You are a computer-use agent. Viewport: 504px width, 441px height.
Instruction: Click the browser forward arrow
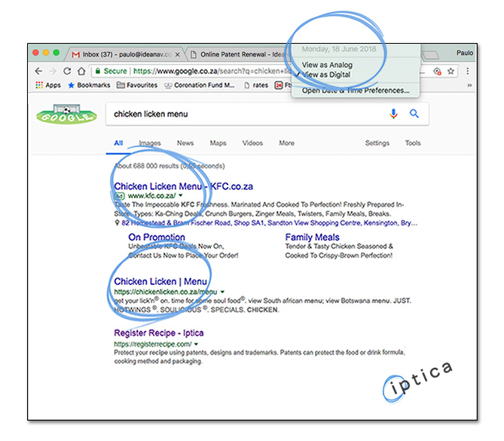click(x=53, y=71)
